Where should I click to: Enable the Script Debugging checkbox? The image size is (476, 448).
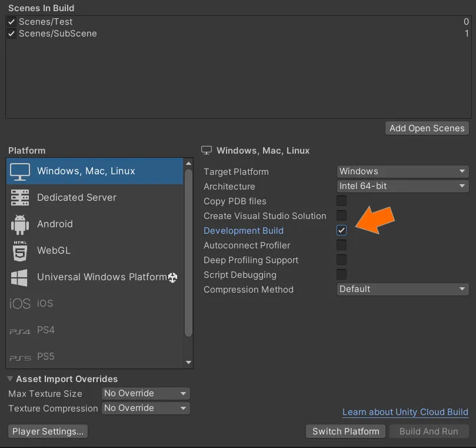341,274
